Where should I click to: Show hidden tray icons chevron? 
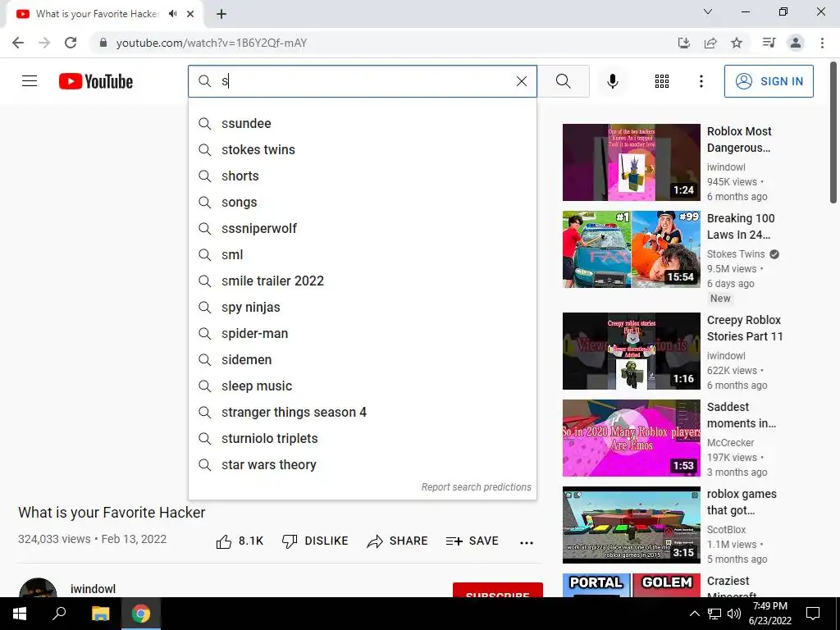click(694, 614)
